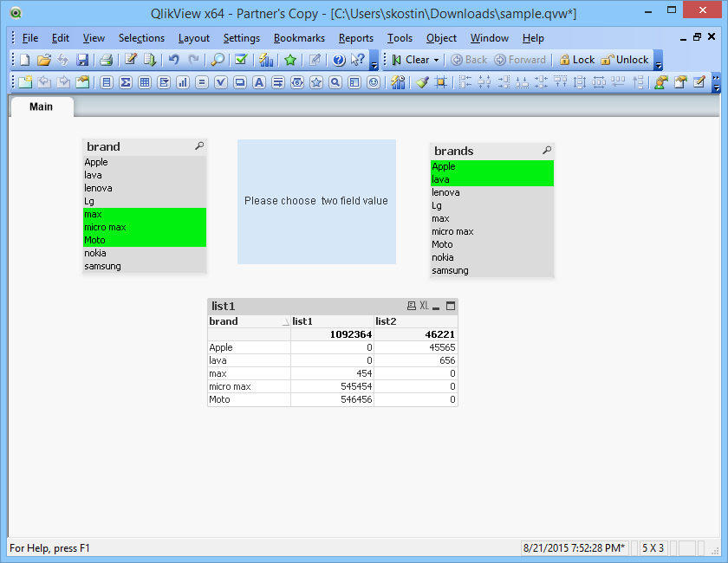Save the document with floppy disk icon
728x563 pixels.
pyautogui.click(x=82, y=60)
